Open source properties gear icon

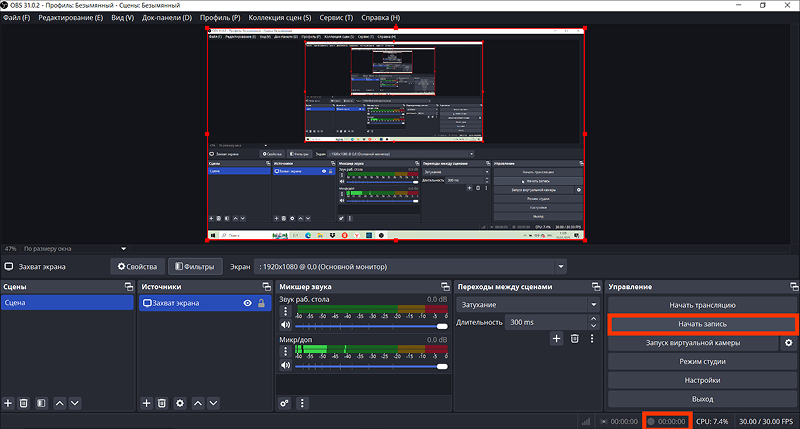coord(180,403)
